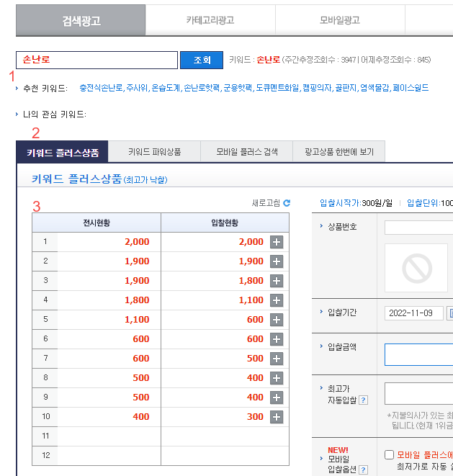Click the empty product image placeholder
This screenshot has height=476, width=453.
click(416, 268)
